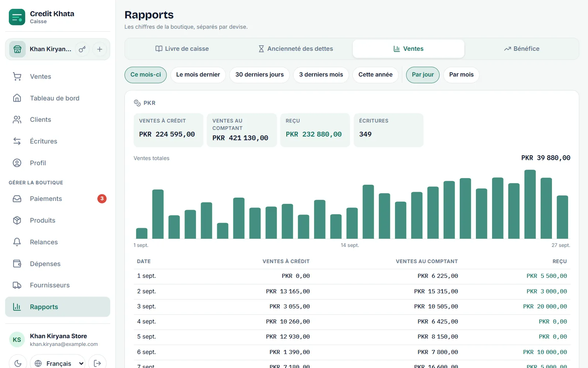This screenshot has width=588, height=368.
Task: Click PKR 20 000,00 received on 3 sept.
Action: (545, 307)
